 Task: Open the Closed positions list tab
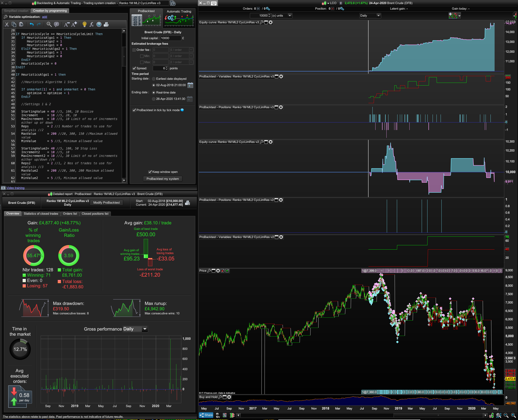95,214
